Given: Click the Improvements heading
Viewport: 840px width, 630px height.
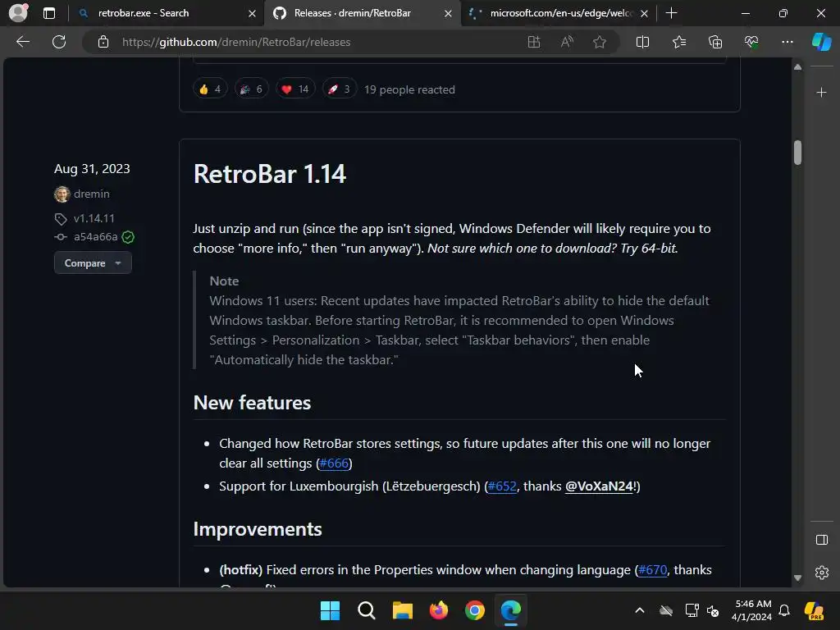Looking at the screenshot, I should pyautogui.click(x=258, y=529).
